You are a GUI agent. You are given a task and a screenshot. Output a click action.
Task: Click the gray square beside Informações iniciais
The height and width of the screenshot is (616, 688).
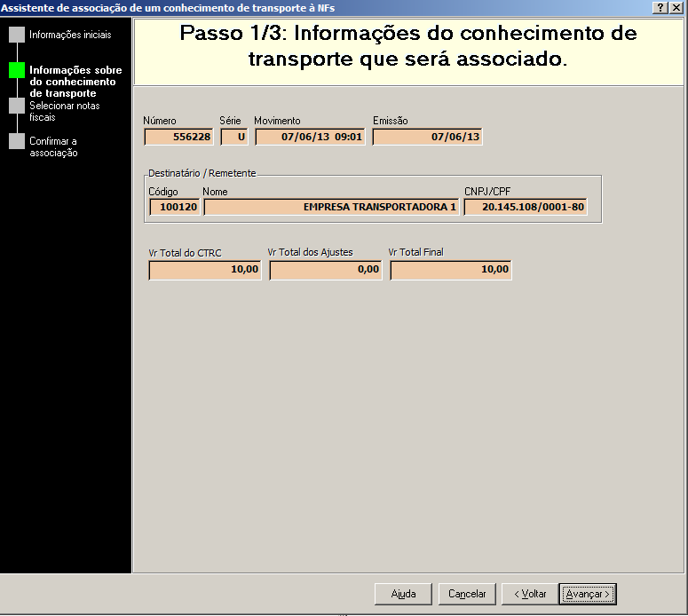click(x=17, y=35)
